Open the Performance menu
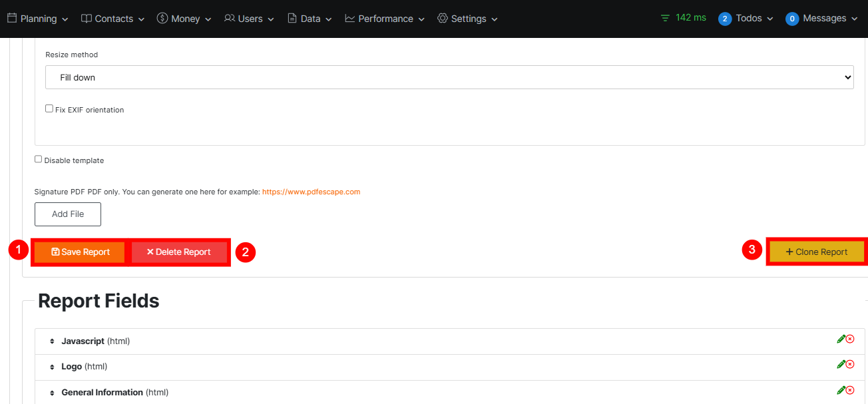868x404 pixels. pyautogui.click(x=385, y=19)
